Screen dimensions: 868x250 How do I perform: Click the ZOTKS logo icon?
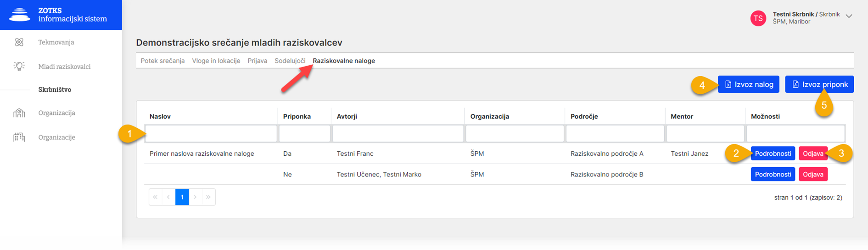19,15
